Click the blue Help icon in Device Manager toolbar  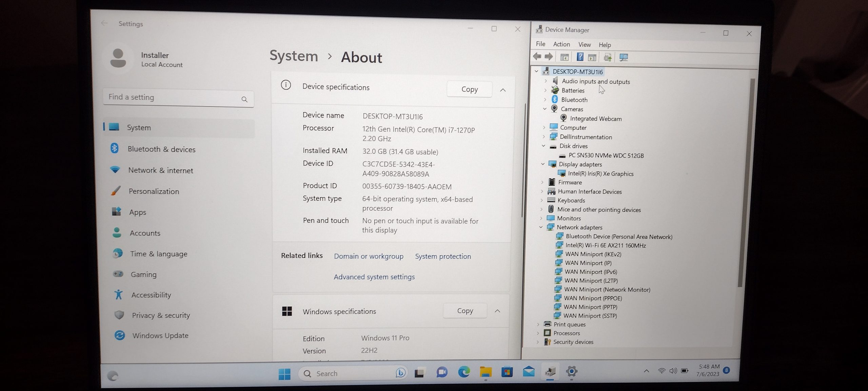pos(580,57)
